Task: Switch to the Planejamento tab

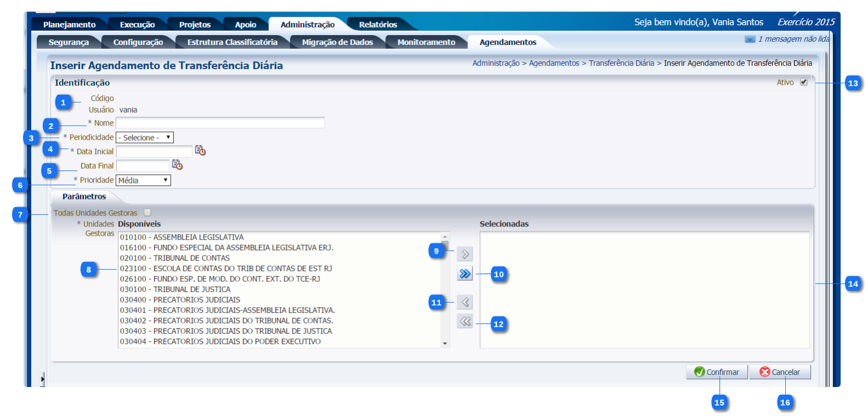Action: tap(69, 24)
